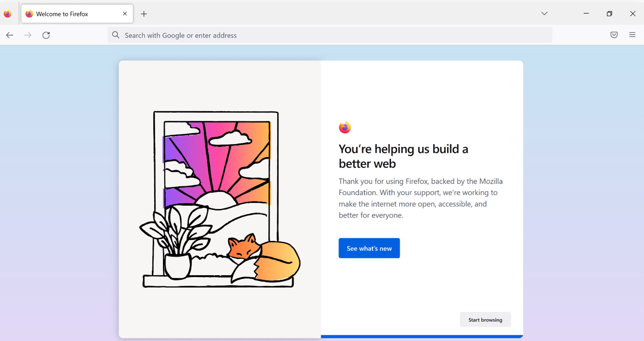Click the favicon on the Welcome tab
644x341 pixels.
(x=29, y=14)
